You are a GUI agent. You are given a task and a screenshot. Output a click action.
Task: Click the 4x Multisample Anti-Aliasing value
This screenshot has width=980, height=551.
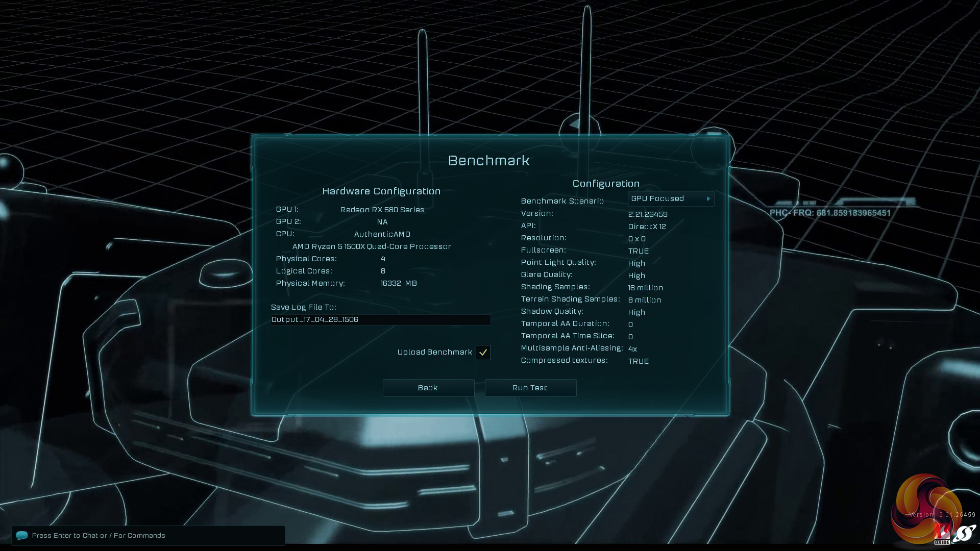(x=632, y=349)
